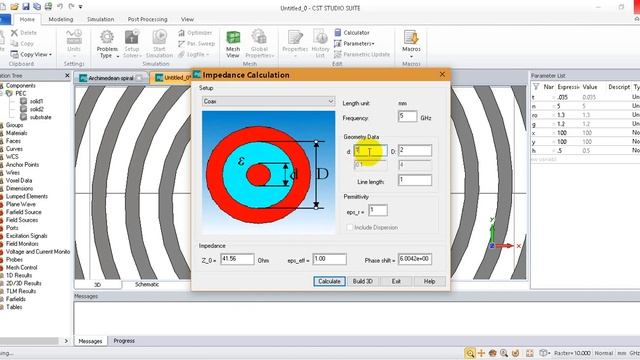Click the .035 expression for parameter t

562,97
